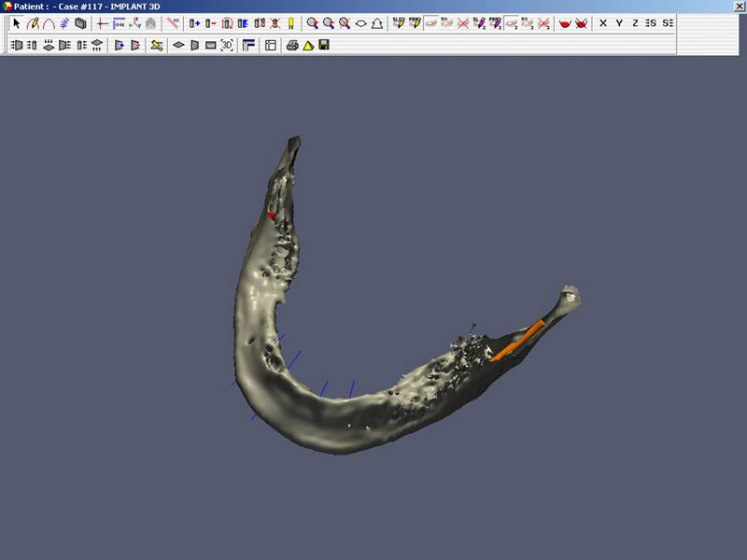Image resolution: width=747 pixels, height=560 pixels.
Task: Click the printer icon
Action: tap(292, 44)
